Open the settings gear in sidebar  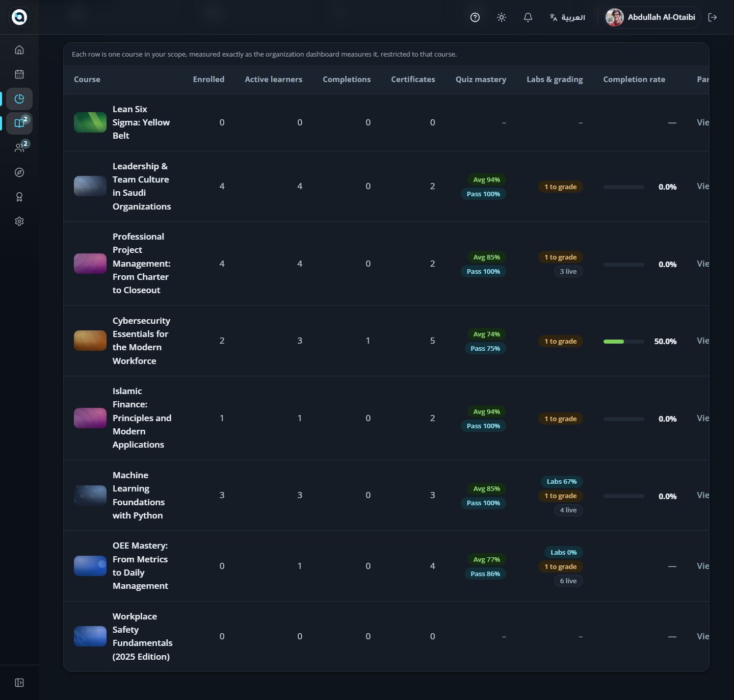coord(19,221)
